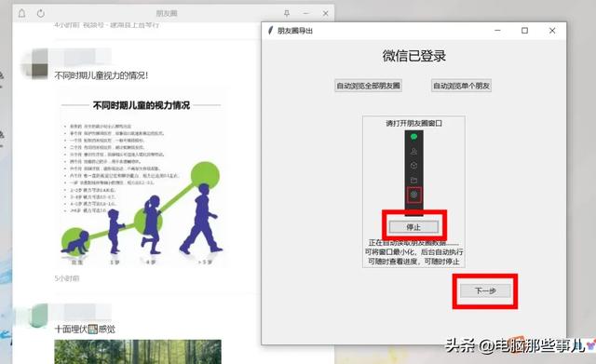596x364 pixels.
Task: Click the notification bell icon in Moments window
Action: (22, 13)
